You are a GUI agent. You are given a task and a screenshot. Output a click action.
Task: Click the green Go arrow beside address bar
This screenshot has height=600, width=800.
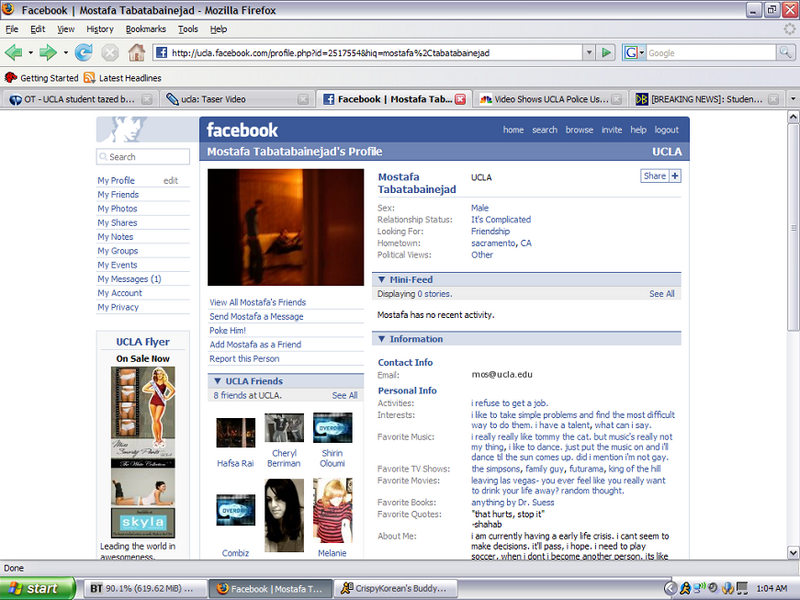(606, 53)
